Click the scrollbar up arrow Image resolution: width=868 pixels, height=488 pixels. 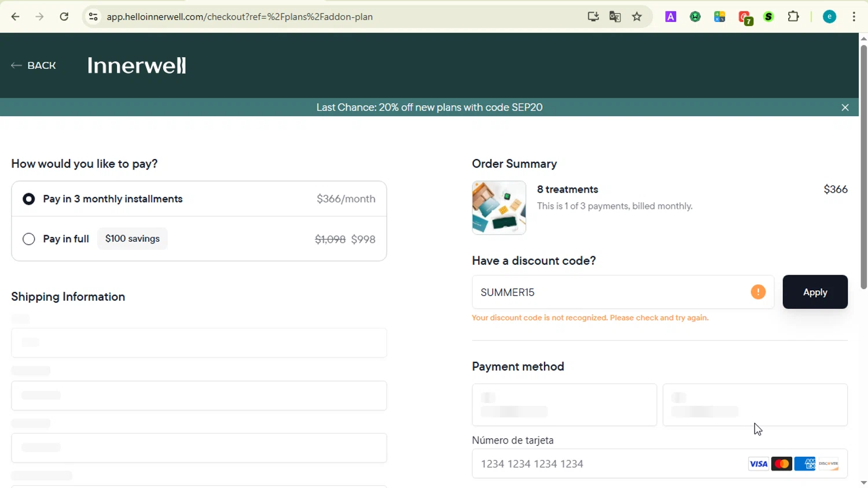[863, 38]
